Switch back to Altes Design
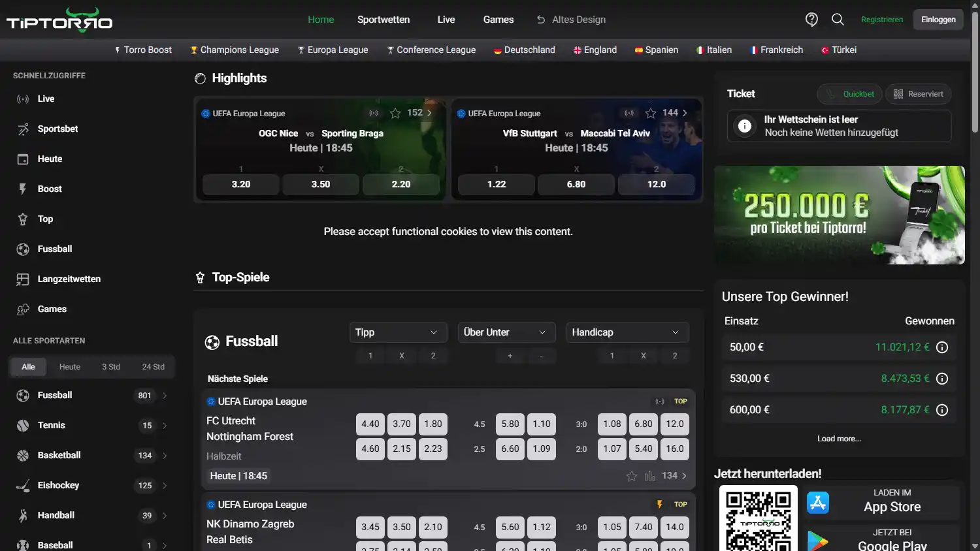980x551 pixels. point(571,20)
